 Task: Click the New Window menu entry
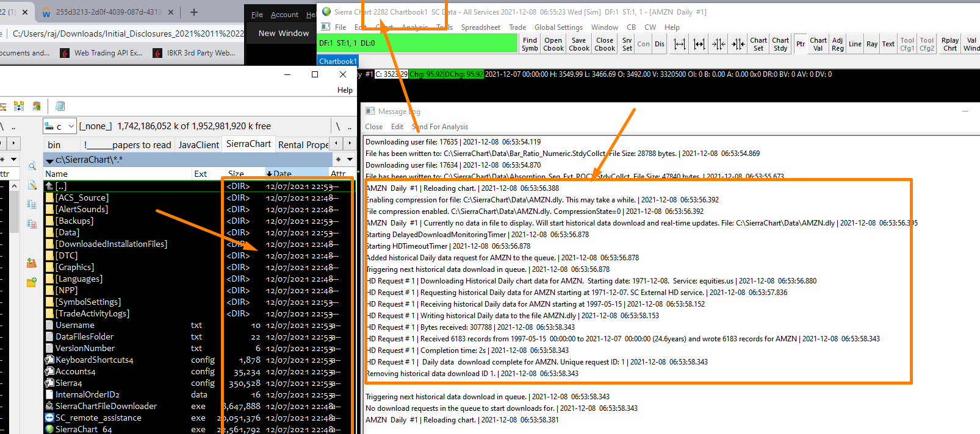click(x=284, y=34)
